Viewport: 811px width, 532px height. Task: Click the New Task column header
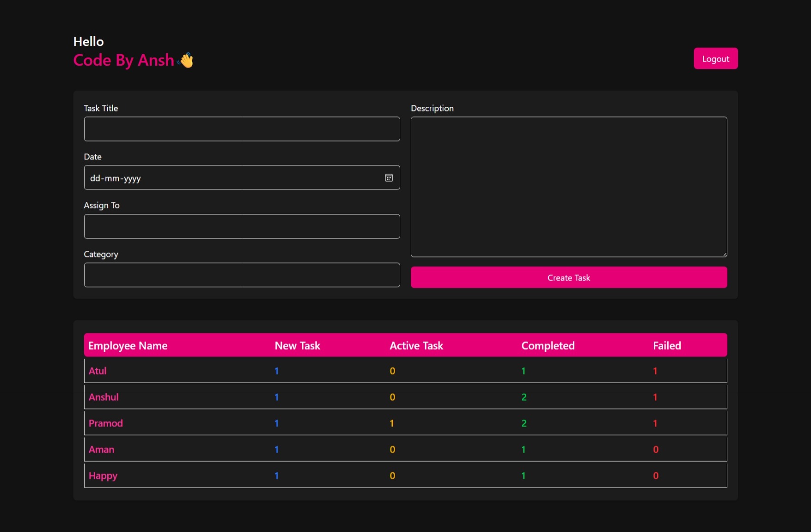[x=297, y=346]
